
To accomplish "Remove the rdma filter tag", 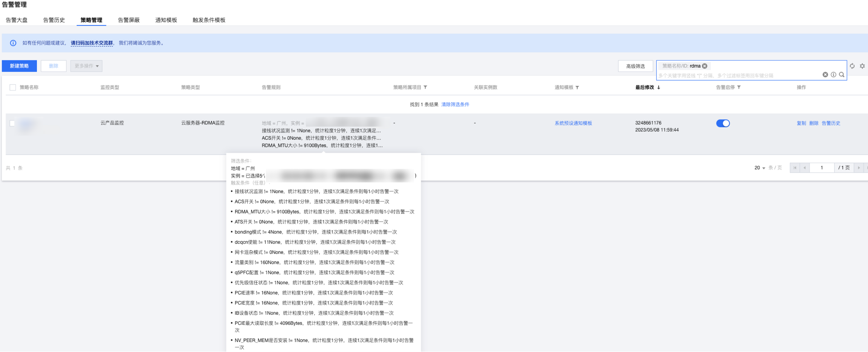I will [704, 66].
